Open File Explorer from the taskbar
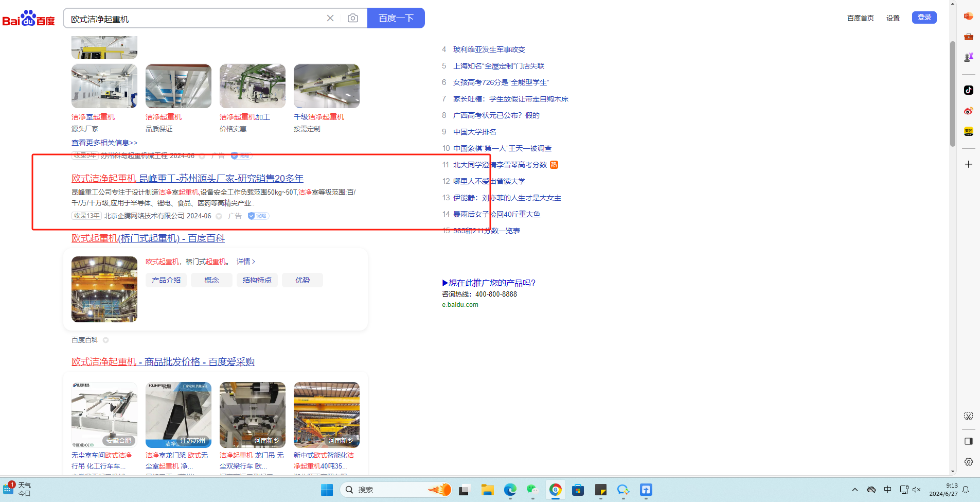The image size is (980, 502). click(x=487, y=490)
